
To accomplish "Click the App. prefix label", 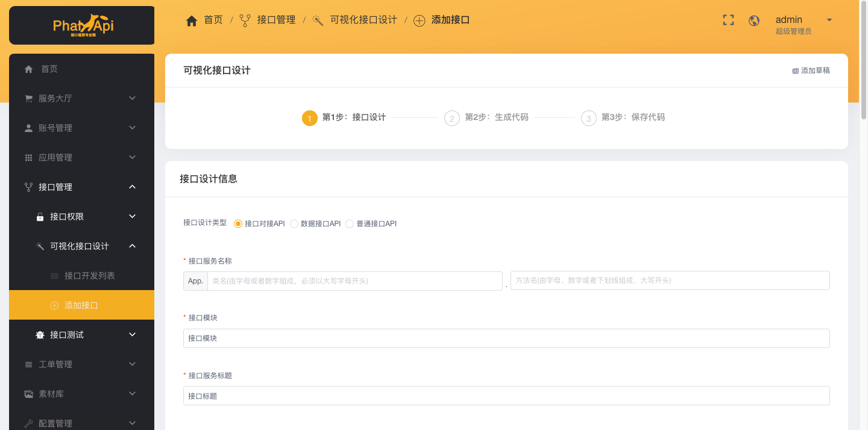I will point(195,281).
